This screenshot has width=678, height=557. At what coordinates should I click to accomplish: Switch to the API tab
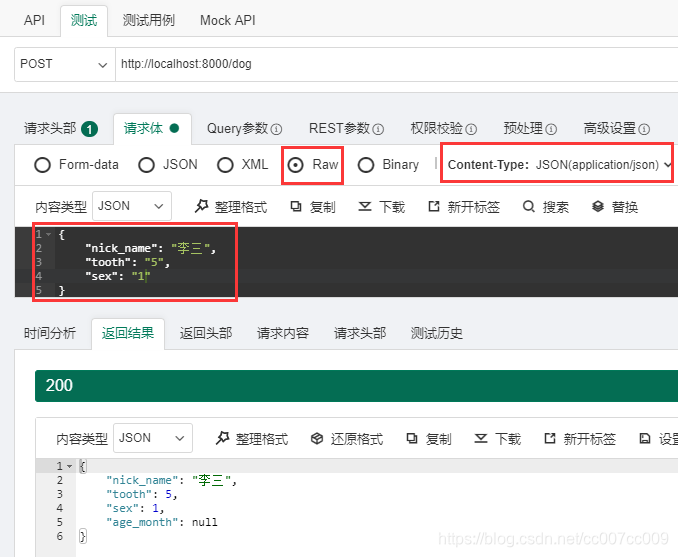point(34,20)
